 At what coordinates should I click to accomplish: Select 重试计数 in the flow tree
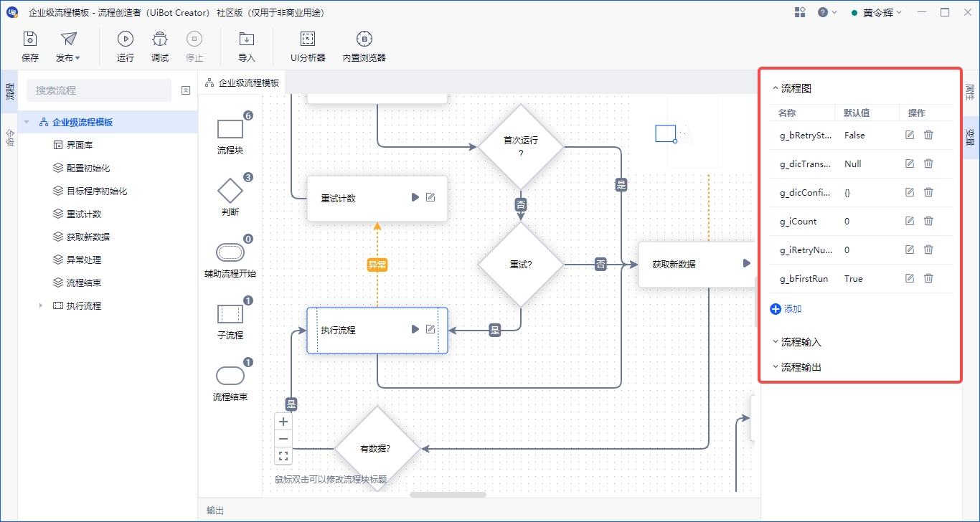click(x=84, y=214)
